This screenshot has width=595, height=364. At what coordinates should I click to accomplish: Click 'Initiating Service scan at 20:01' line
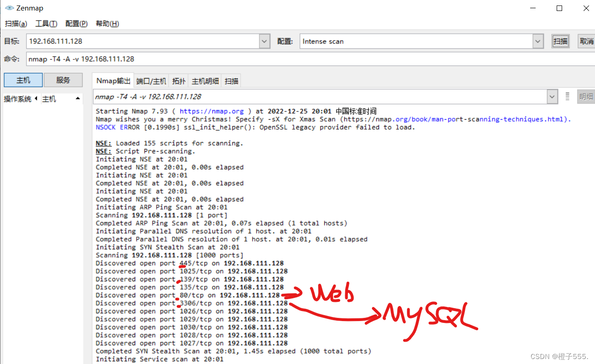160,359
